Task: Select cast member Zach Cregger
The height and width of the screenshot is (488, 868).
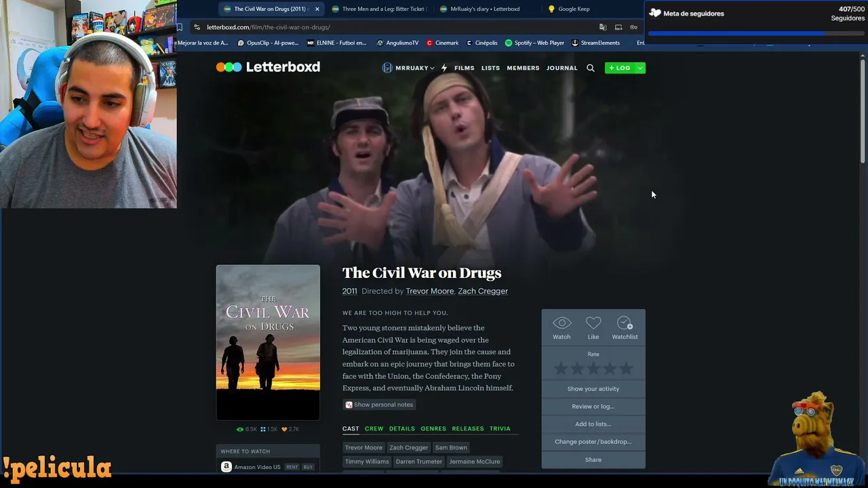Action: (409, 447)
